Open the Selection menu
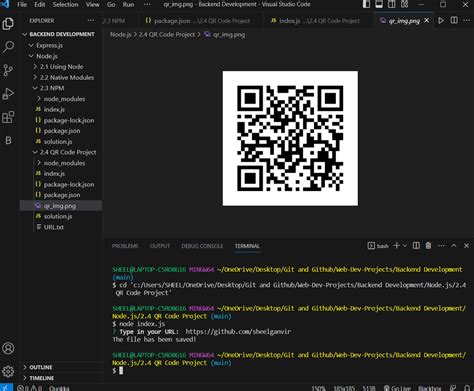Viewport: 474px width, 391px height. point(65,4)
